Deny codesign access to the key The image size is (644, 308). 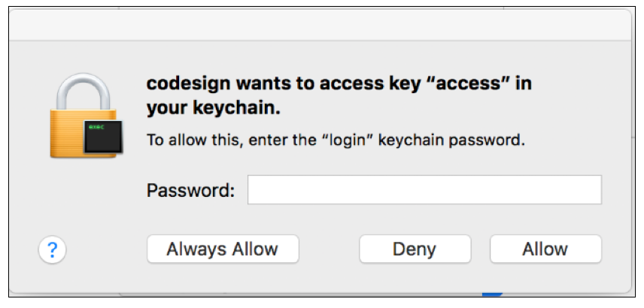pos(415,249)
